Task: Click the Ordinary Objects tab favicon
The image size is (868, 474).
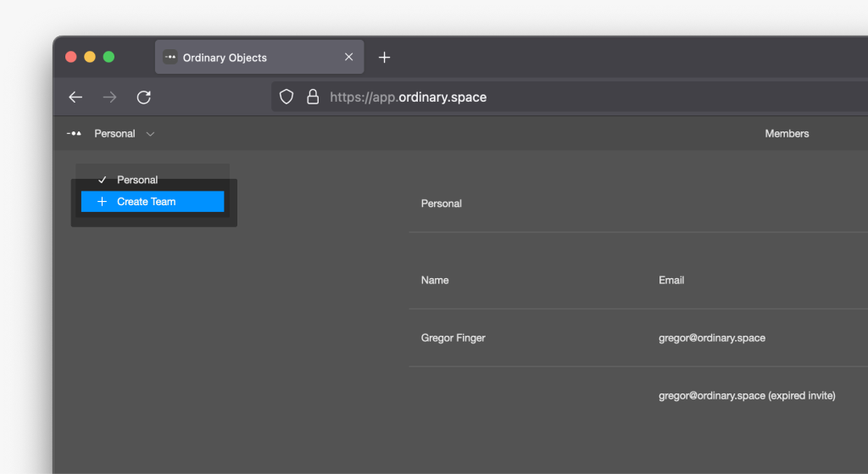Action: point(170,57)
